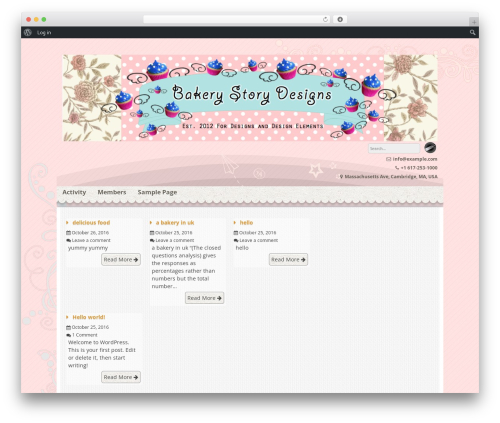This screenshot has height=423, width=500.
Task: Click the arrow bullet before 'delicious food'
Action: 67,223
